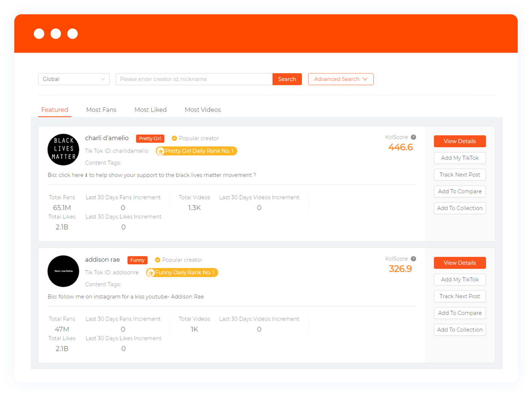Click the orange Search button
This screenshot has width=532, height=397.
pyautogui.click(x=287, y=79)
